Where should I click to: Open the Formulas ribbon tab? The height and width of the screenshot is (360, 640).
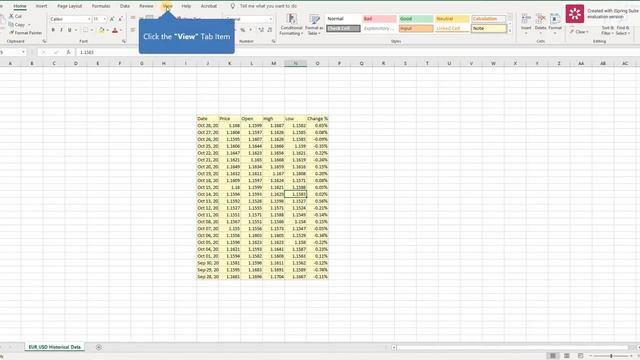[x=101, y=6]
